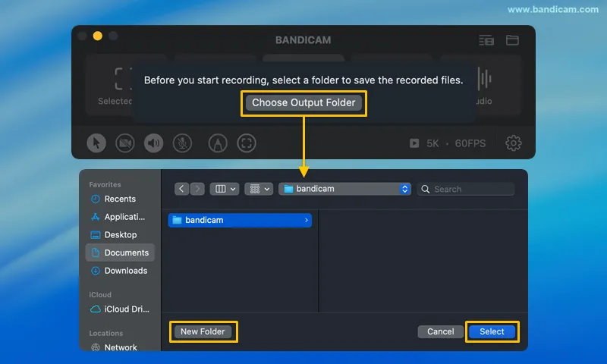Click the Network globe icon
607x364 pixels.
pos(96,347)
